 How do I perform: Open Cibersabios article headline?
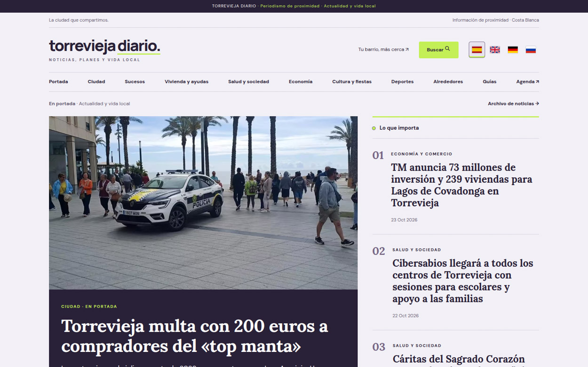(463, 281)
